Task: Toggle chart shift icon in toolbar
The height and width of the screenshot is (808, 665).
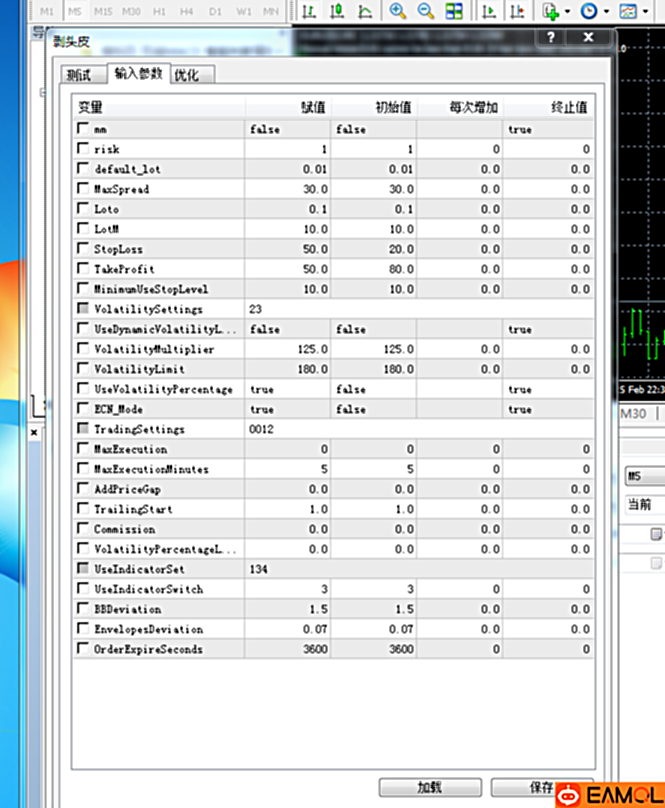Action: pyautogui.click(x=517, y=11)
